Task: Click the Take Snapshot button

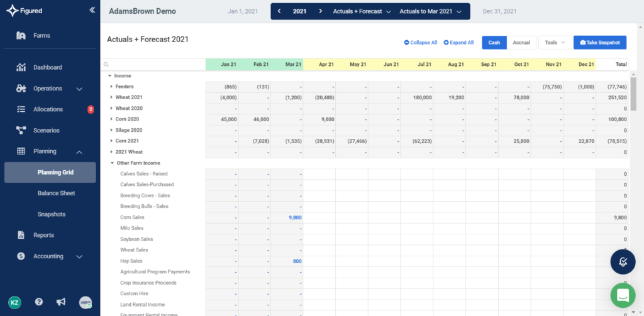Action: click(x=600, y=43)
